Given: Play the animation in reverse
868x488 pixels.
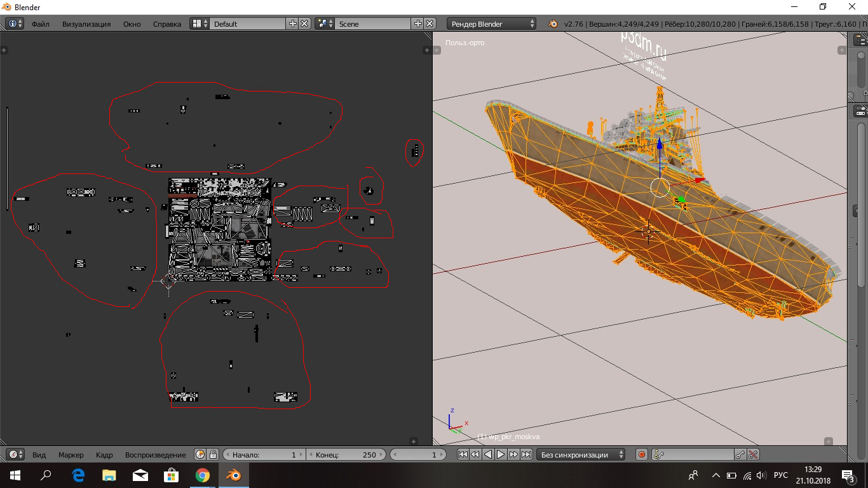Looking at the screenshot, I should pos(488,454).
